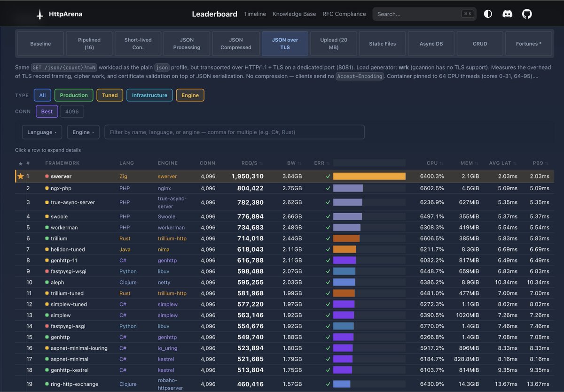Expand the ngx-php row details

tap(285, 188)
